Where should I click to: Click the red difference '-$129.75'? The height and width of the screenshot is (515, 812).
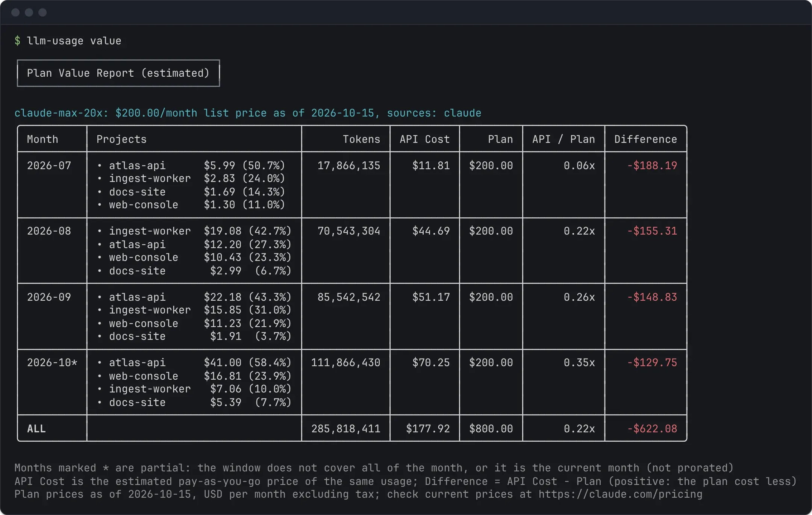652,362
